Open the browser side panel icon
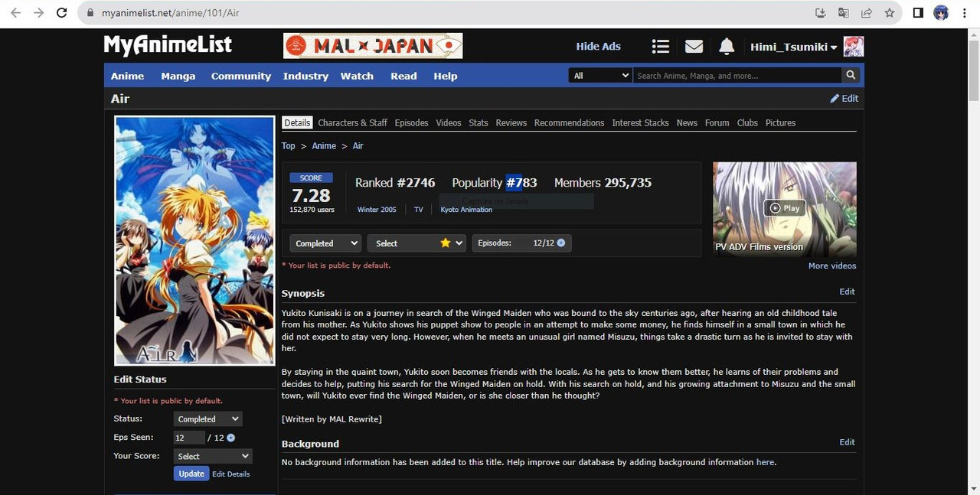This screenshot has width=980, height=495. [918, 13]
